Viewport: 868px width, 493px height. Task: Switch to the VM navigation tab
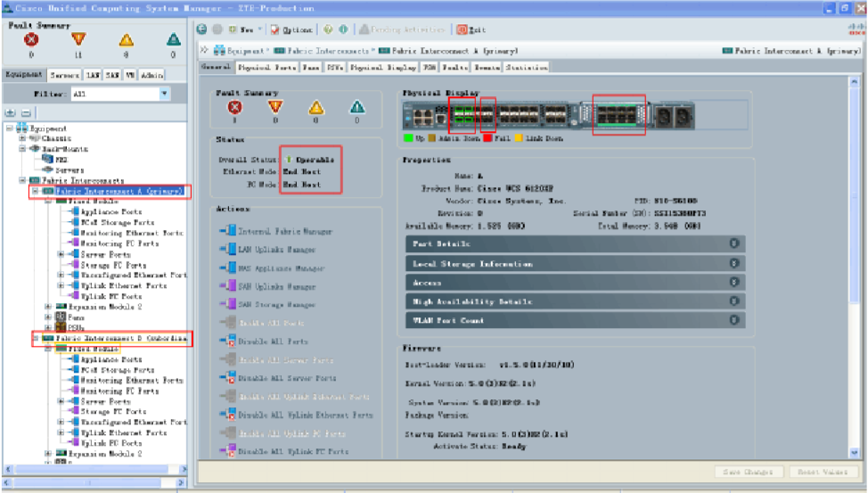point(130,75)
